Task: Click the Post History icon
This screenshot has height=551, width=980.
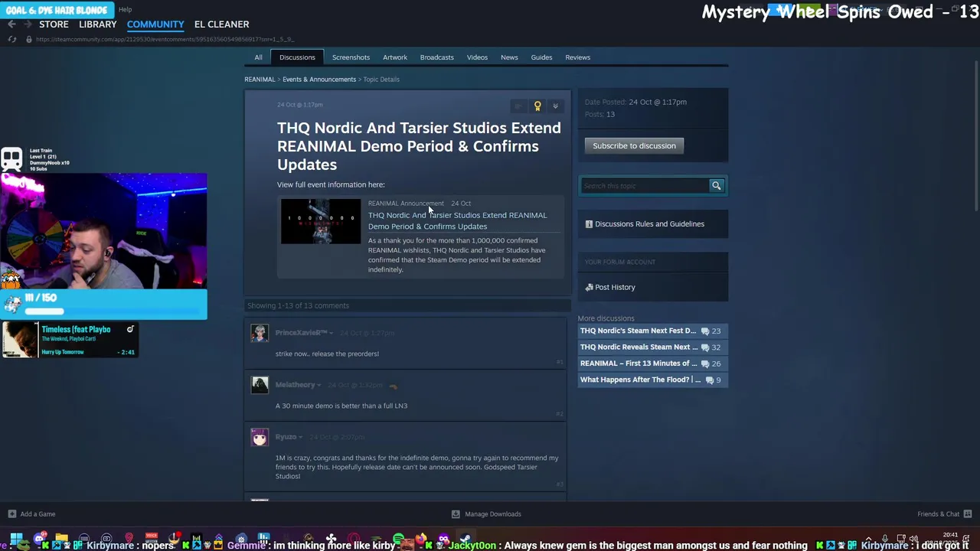Action: [589, 287]
